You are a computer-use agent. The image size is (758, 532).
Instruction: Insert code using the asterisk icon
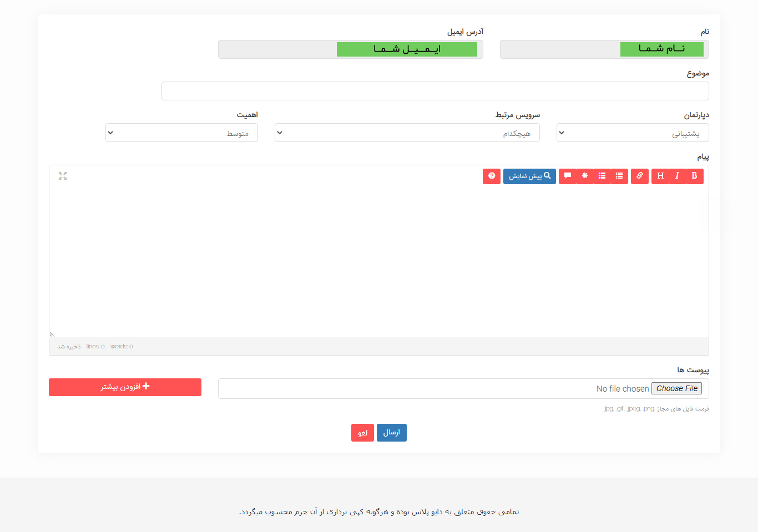click(585, 176)
